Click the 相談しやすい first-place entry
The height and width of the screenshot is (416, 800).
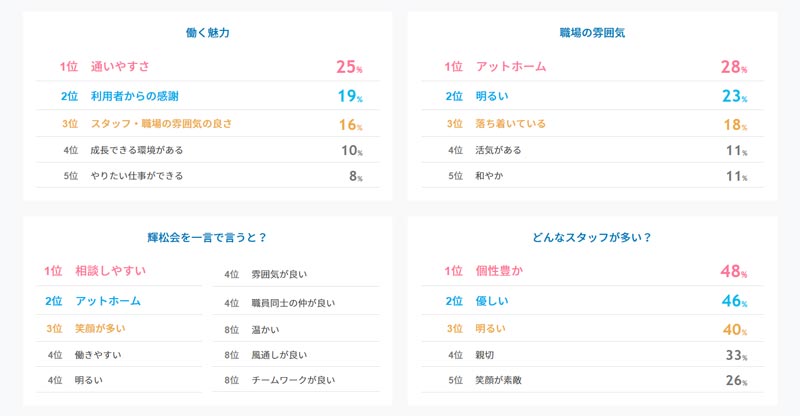click(110, 271)
